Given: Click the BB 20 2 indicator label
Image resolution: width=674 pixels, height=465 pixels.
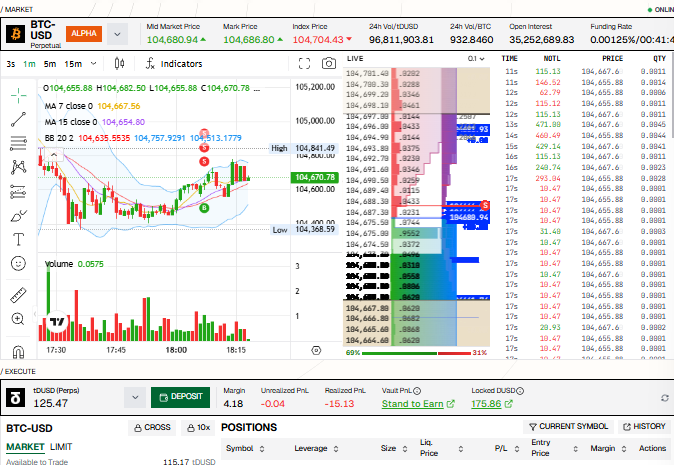Looking at the screenshot, I should (x=59, y=138).
